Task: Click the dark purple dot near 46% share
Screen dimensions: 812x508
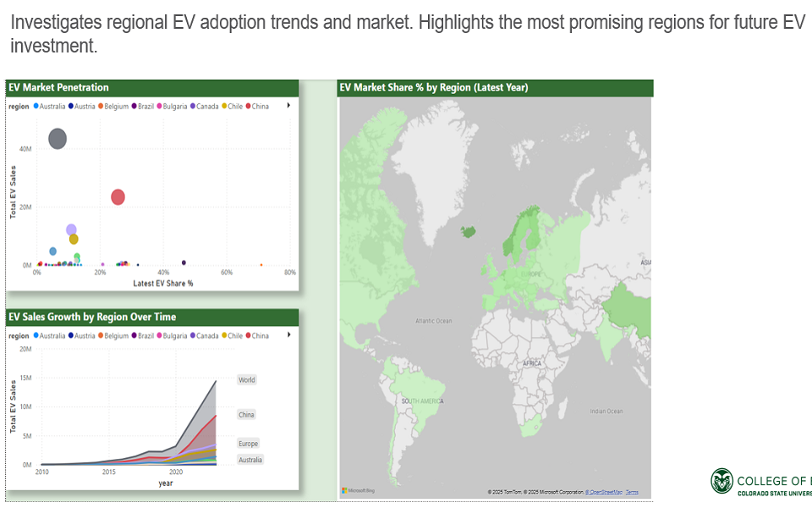Action: (x=184, y=262)
